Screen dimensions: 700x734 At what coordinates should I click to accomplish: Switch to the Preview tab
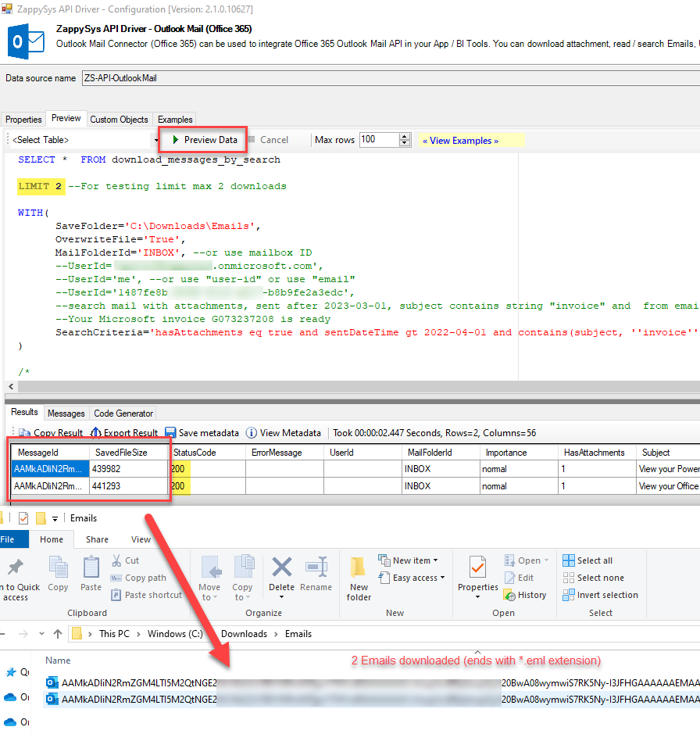[66, 119]
